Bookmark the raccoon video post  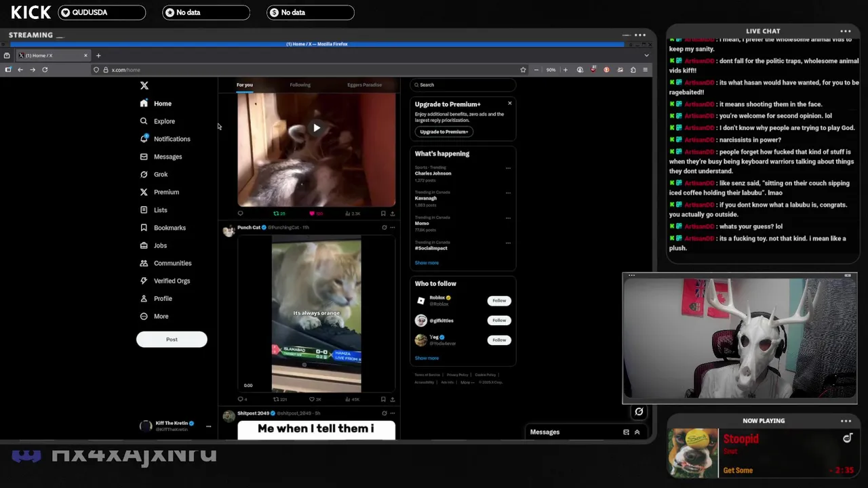[383, 213]
